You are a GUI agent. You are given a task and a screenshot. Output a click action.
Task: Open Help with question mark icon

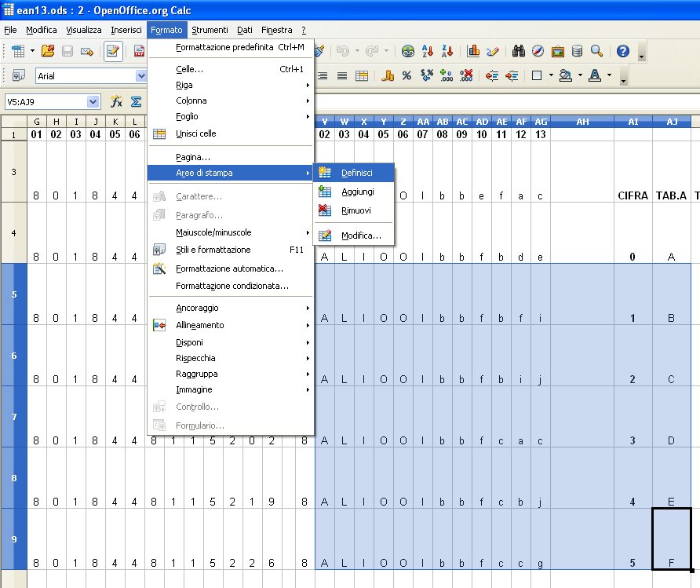623,51
